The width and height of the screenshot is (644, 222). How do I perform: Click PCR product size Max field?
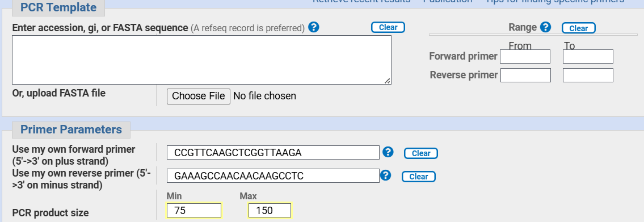tap(270, 211)
